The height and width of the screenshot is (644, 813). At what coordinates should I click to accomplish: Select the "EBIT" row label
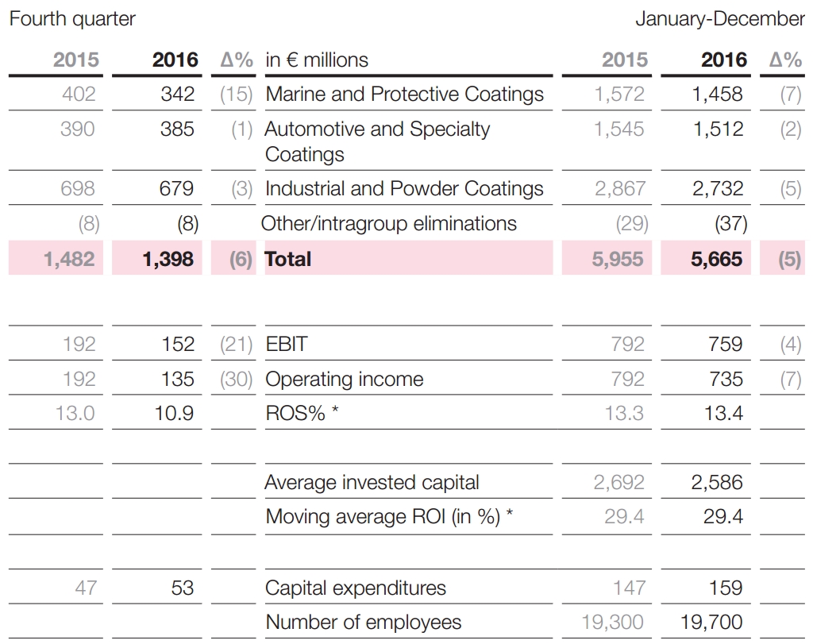click(286, 345)
